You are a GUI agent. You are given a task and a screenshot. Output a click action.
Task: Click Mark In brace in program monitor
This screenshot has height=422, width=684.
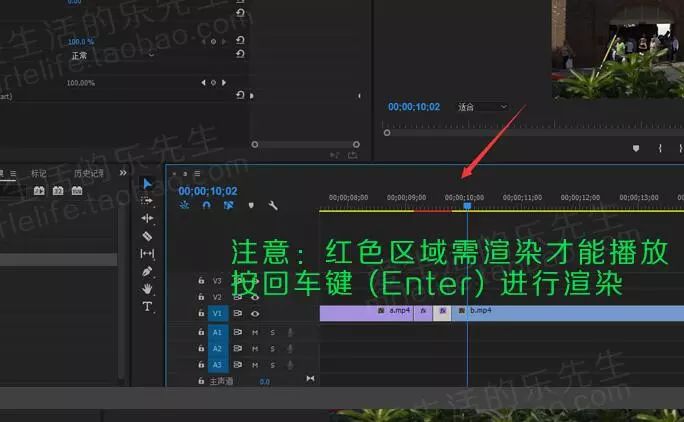(660, 148)
